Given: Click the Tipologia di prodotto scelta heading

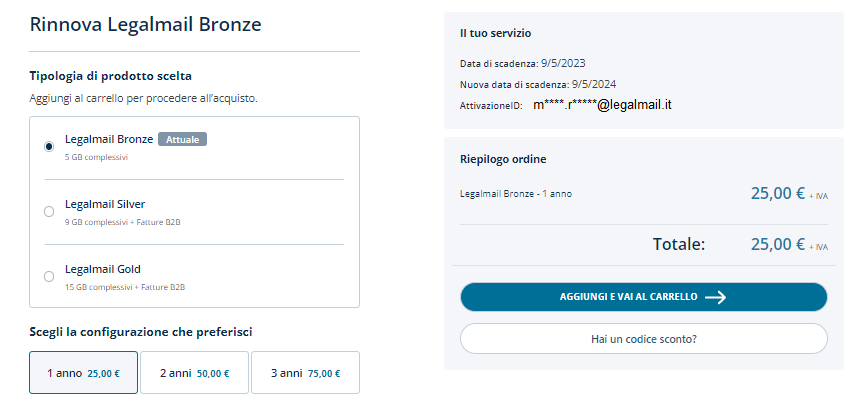Looking at the screenshot, I should pyautogui.click(x=111, y=76).
